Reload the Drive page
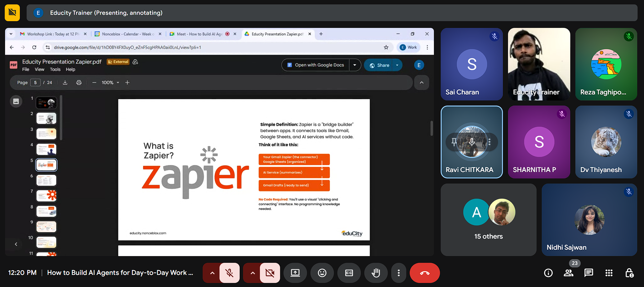The image size is (644, 287). coord(34,47)
